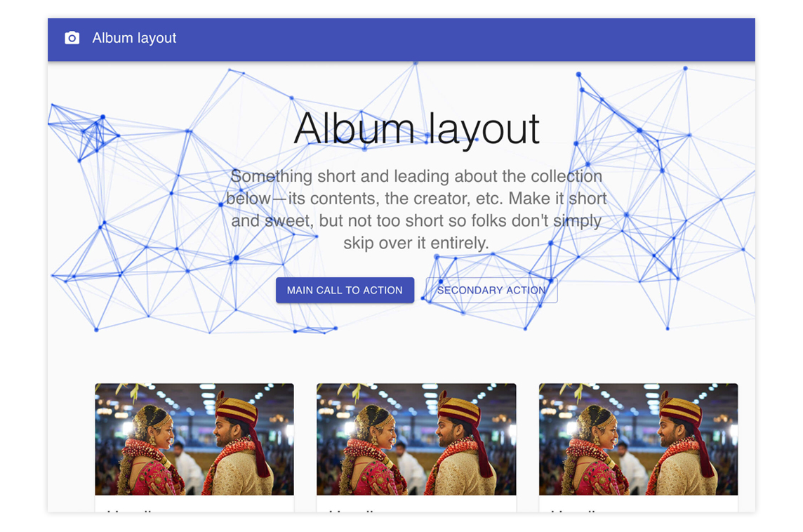This screenshot has width=803, height=532.
Task: Click the camera icon in the app bar
Action: (x=72, y=38)
